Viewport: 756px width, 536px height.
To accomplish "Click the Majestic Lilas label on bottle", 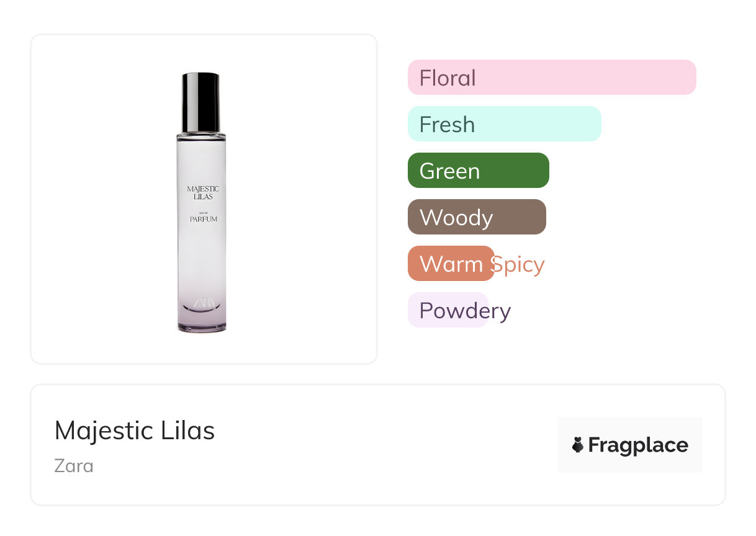I will (x=203, y=192).
